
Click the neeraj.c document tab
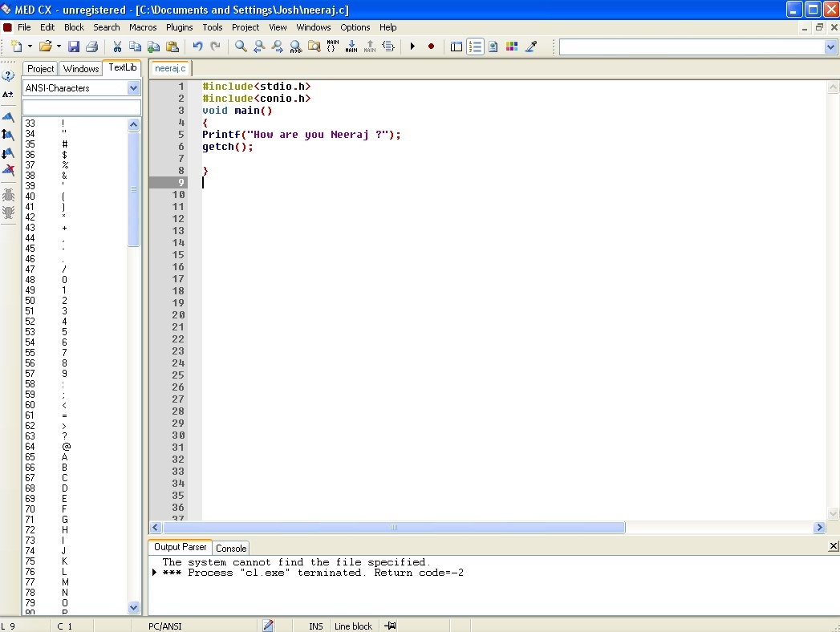[x=169, y=68]
